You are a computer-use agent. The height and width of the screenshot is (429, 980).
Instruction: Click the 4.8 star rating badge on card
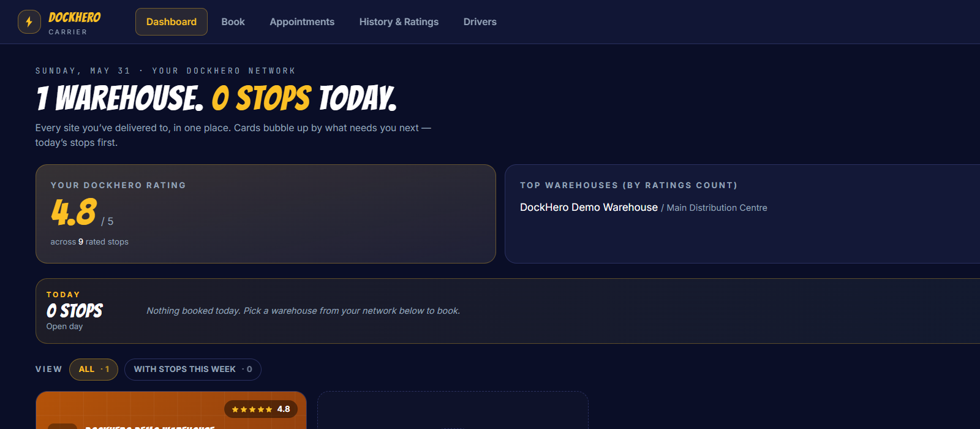coord(261,409)
